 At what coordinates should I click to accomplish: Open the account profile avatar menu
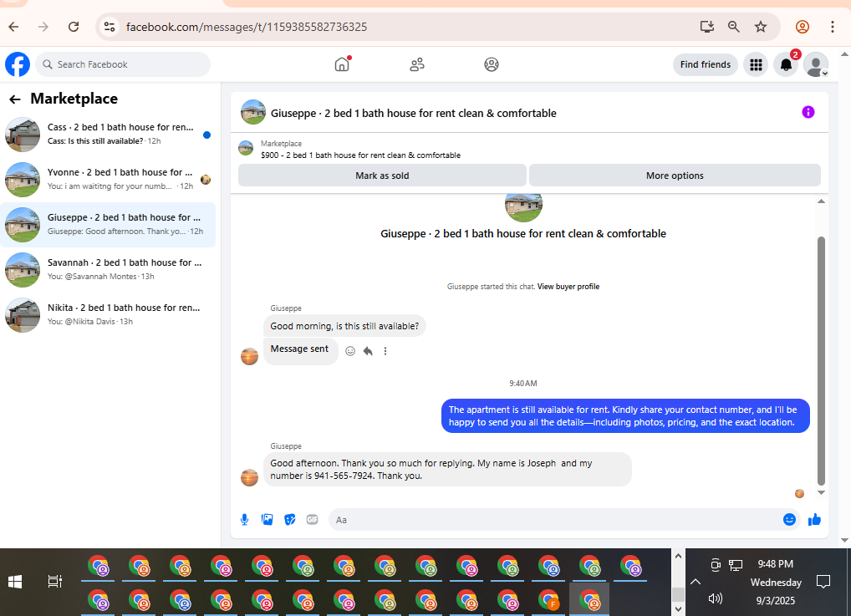coord(816,64)
